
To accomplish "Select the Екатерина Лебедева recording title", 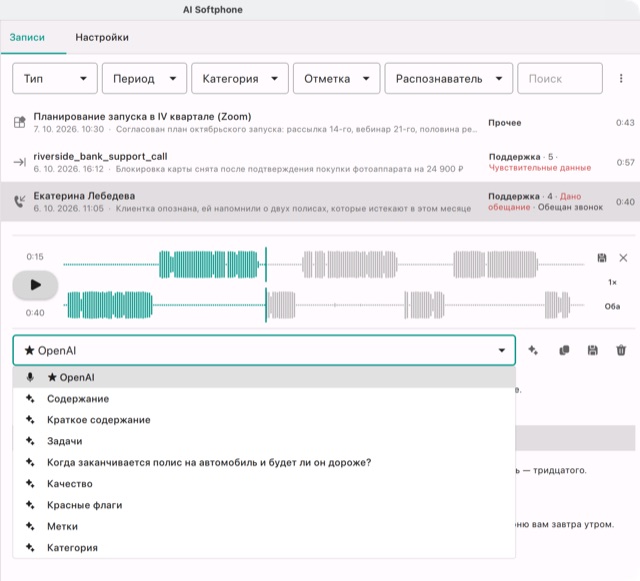I will click(x=84, y=196).
